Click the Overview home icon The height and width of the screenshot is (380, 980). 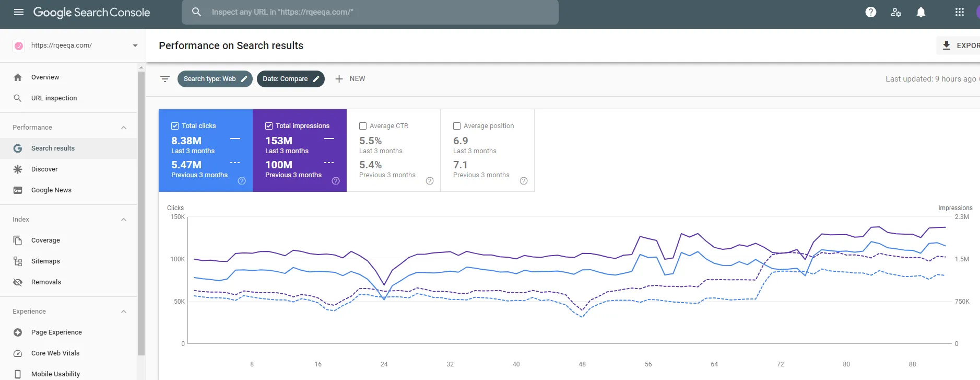click(18, 77)
